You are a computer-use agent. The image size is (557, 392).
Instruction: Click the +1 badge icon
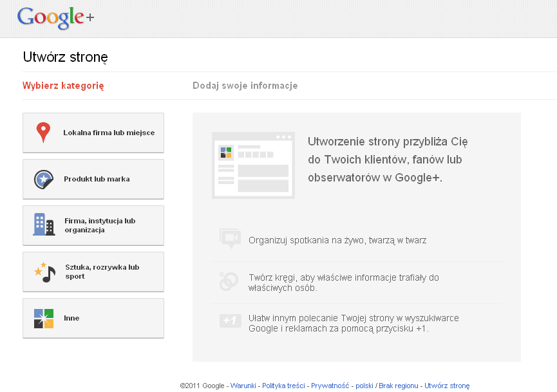[x=229, y=320]
